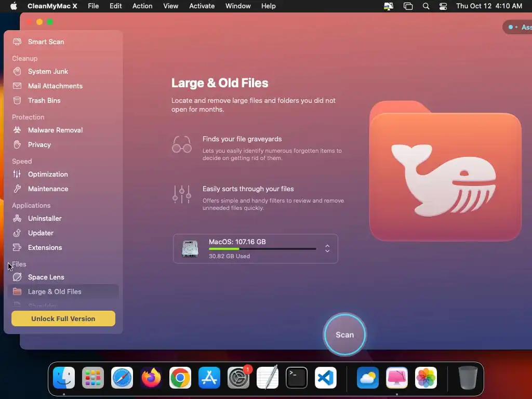Open App Store from the dock

tap(209, 378)
